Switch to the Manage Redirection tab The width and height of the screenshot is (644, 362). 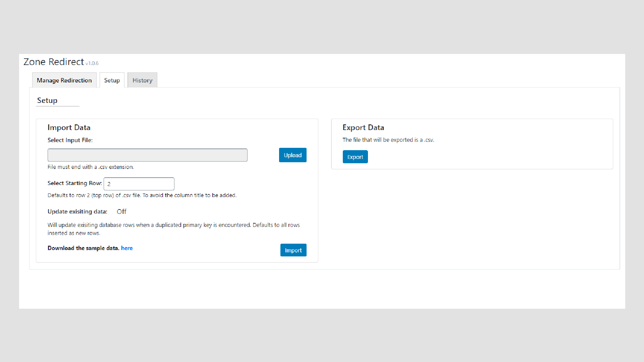tap(64, 80)
